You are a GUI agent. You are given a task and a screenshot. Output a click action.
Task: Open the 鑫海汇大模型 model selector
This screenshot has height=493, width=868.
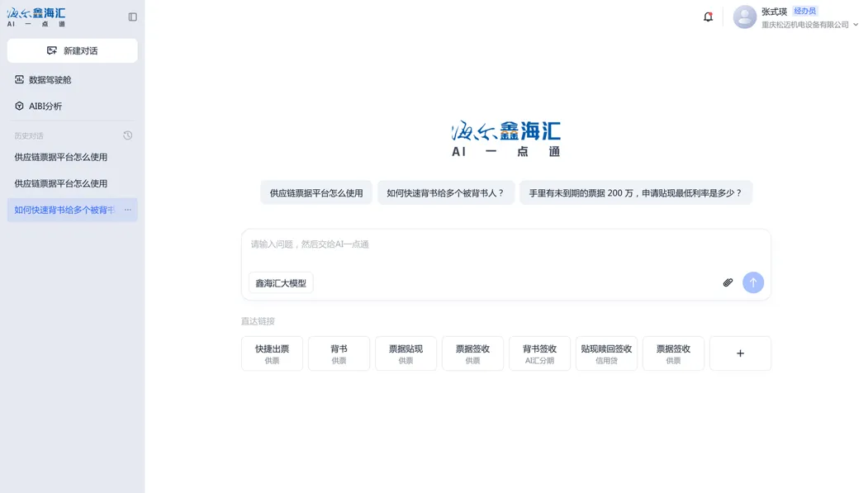281,283
